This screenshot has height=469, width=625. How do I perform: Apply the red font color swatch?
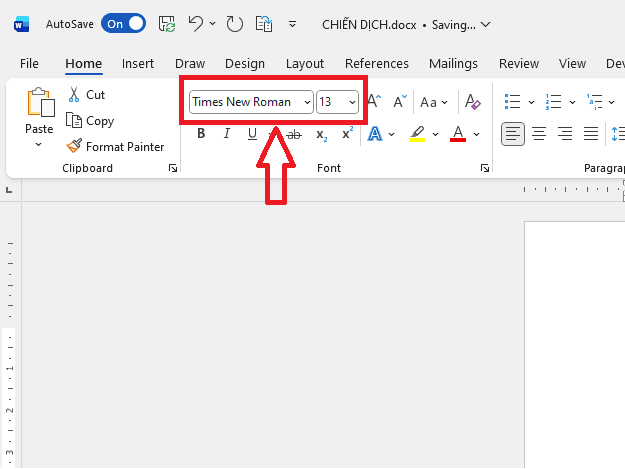(458, 134)
